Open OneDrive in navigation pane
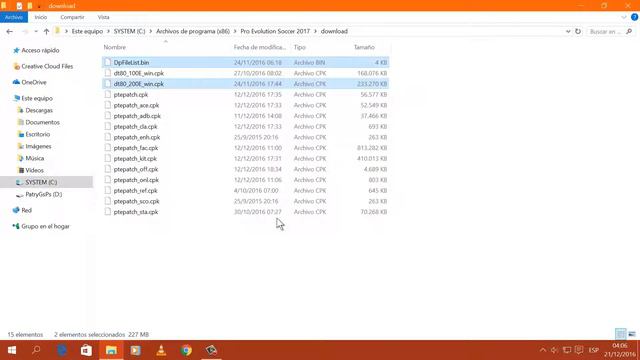Image resolution: width=640 pixels, height=360 pixels. [33, 82]
